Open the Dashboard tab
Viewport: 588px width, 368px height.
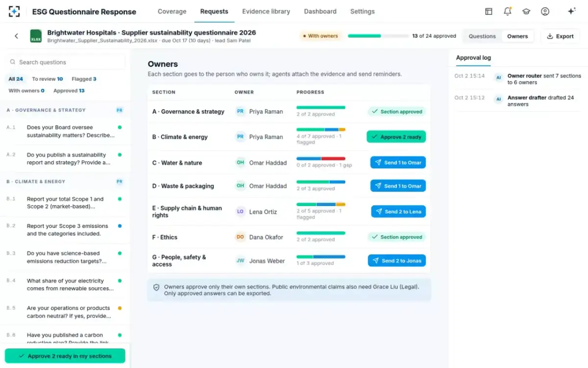click(x=320, y=11)
